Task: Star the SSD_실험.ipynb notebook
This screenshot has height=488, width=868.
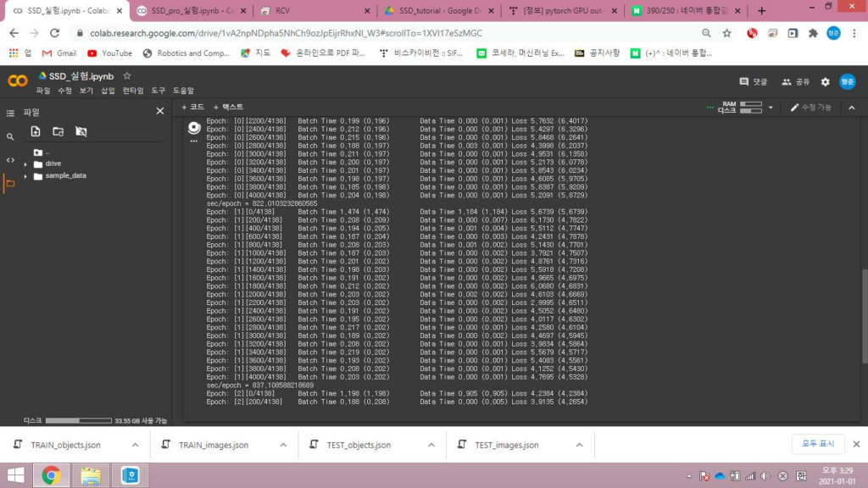Action: [x=127, y=75]
